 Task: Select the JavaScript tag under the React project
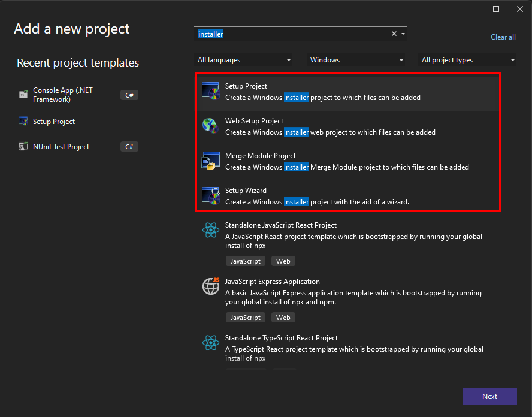tap(245, 261)
